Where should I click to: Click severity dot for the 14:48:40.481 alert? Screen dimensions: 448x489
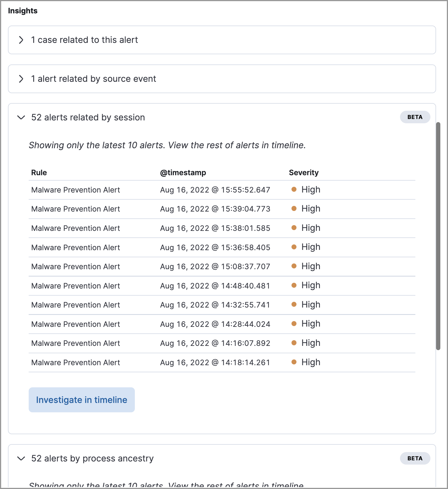tap(294, 285)
